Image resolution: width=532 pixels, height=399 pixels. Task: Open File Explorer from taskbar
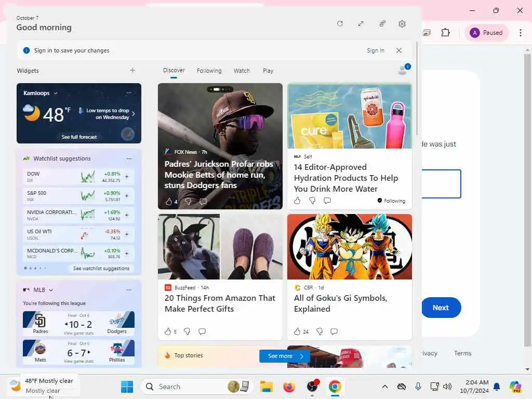pyautogui.click(x=267, y=387)
